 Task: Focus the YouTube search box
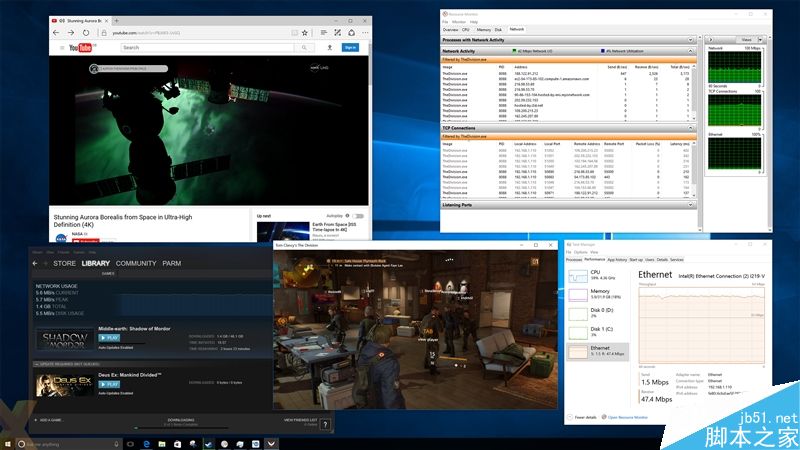coord(207,47)
